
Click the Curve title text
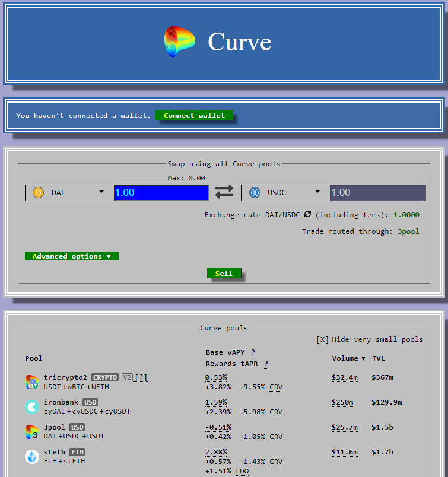[x=240, y=42]
